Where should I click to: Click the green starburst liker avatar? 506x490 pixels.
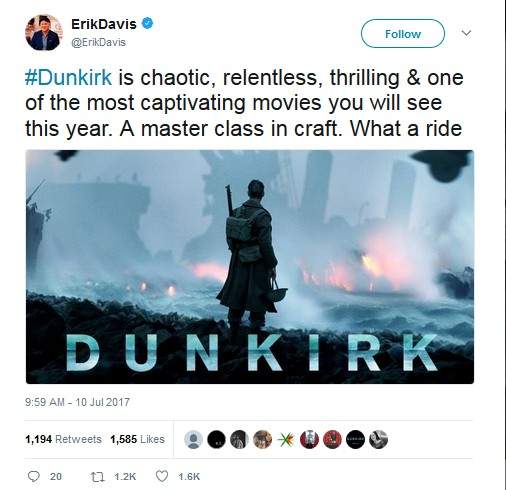pyautogui.click(x=286, y=439)
